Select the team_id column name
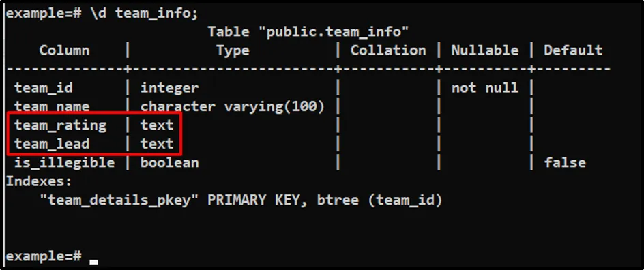644x270 pixels. [44, 88]
